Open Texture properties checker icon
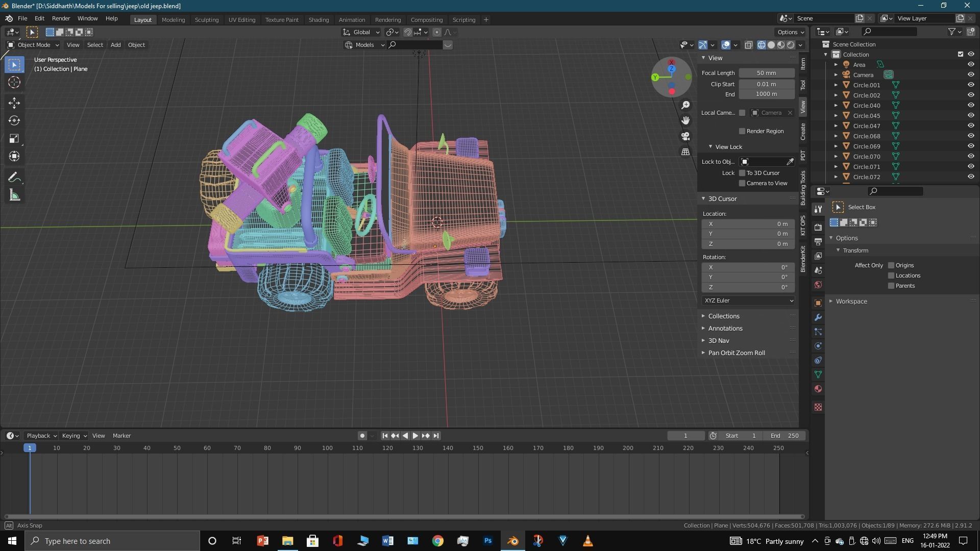This screenshot has height=551, width=980. coord(818,407)
